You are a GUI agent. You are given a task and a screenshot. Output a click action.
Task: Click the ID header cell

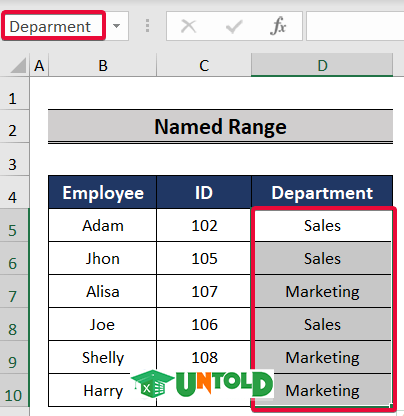[204, 192]
